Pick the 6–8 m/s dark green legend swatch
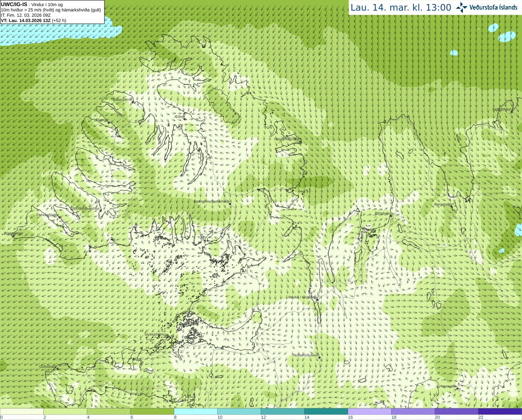The height and width of the screenshot is (420, 522). click(152, 411)
